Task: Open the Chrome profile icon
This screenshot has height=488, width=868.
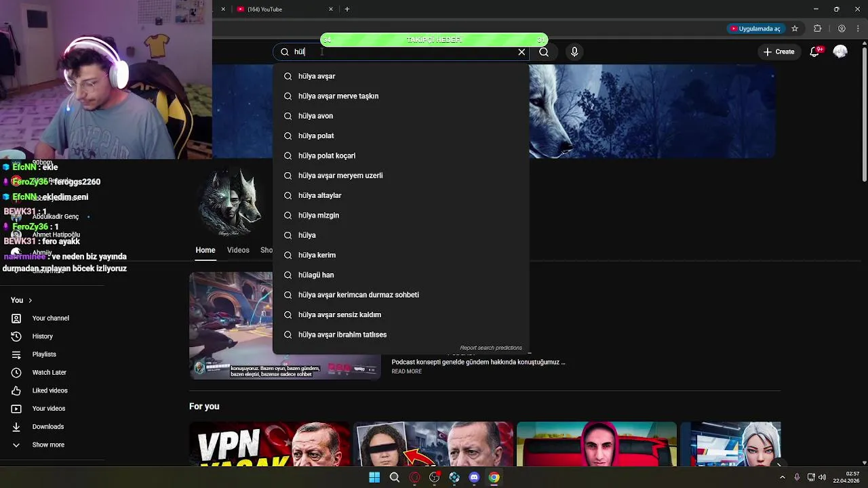Action: click(x=842, y=28)
